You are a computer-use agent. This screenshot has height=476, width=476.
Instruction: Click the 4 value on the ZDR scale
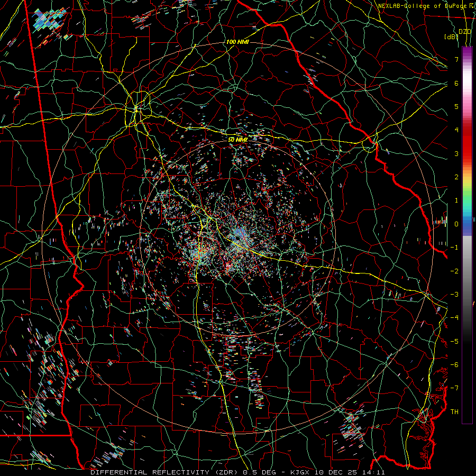tap(456, 130)
